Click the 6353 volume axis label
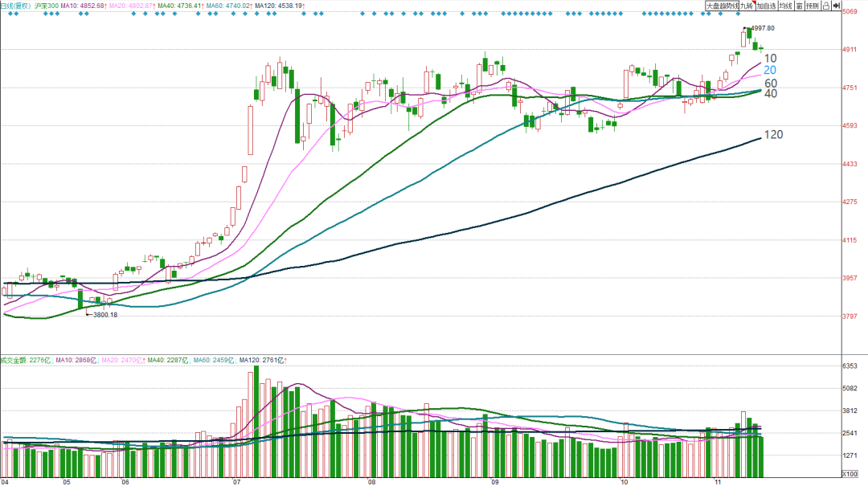868x486 pixels. pyautogui.click(x=850, y=366)
